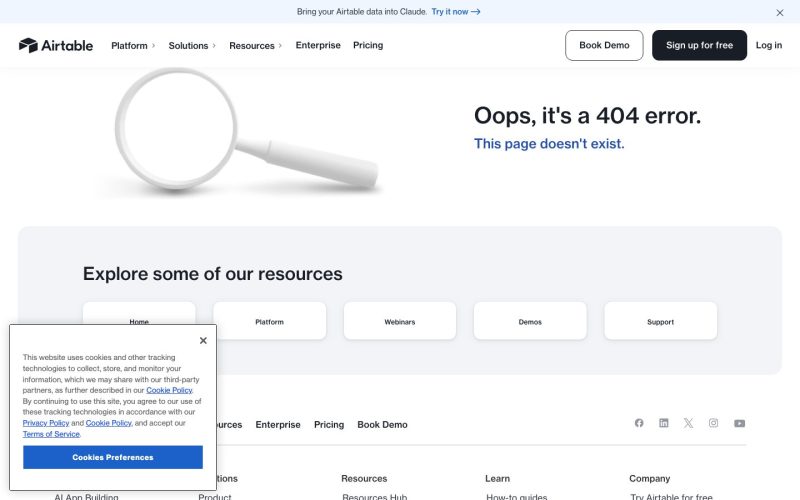Click 'Explore some of our resources' heading
The height and width of the screenshot is (500, 800).
[x=213, y=274]
